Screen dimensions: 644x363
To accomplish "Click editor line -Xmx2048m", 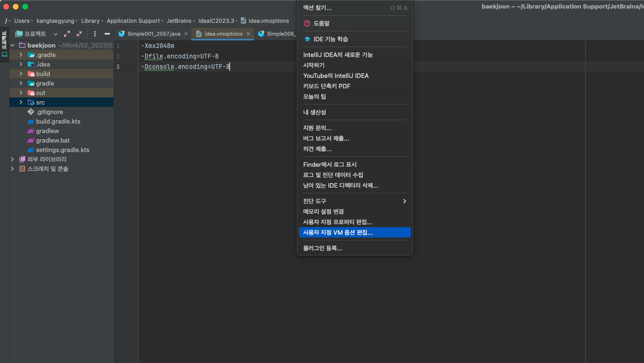I will (158, 46).
